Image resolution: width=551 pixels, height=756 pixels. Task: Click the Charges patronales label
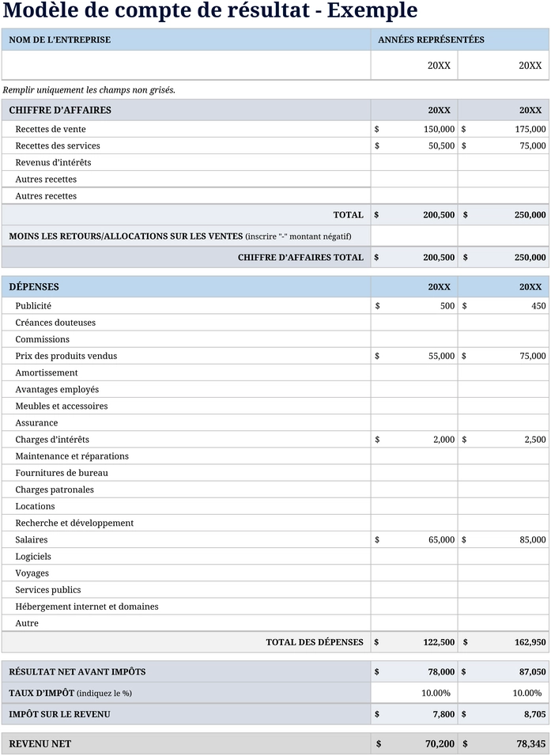pos(55,490)
